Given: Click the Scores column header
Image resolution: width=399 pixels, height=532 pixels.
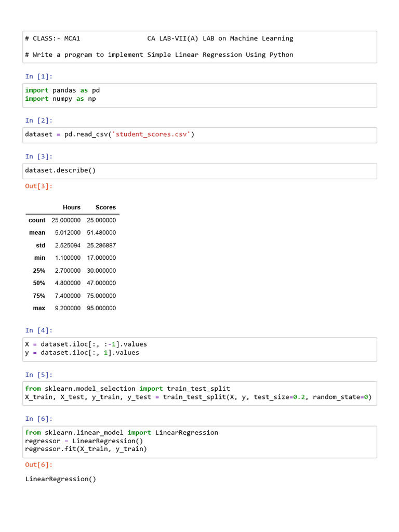Looking at the screenshot, I should 105,207.
